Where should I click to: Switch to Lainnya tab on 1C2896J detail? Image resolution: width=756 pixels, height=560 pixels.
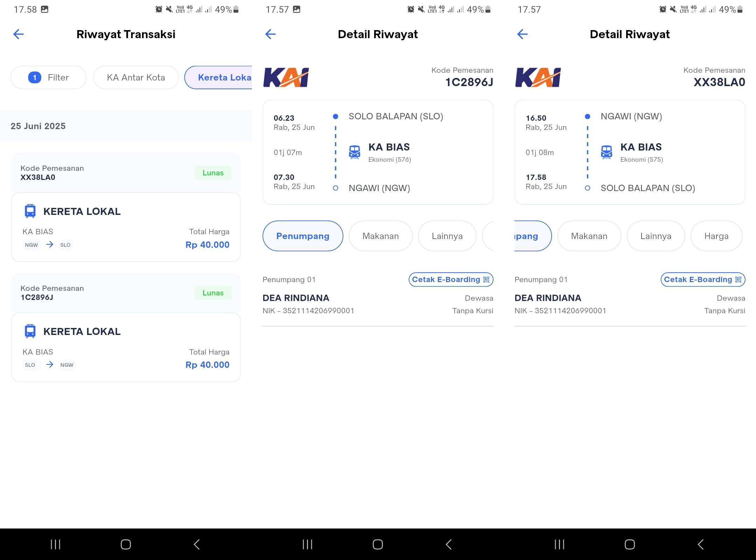[447, 236]
